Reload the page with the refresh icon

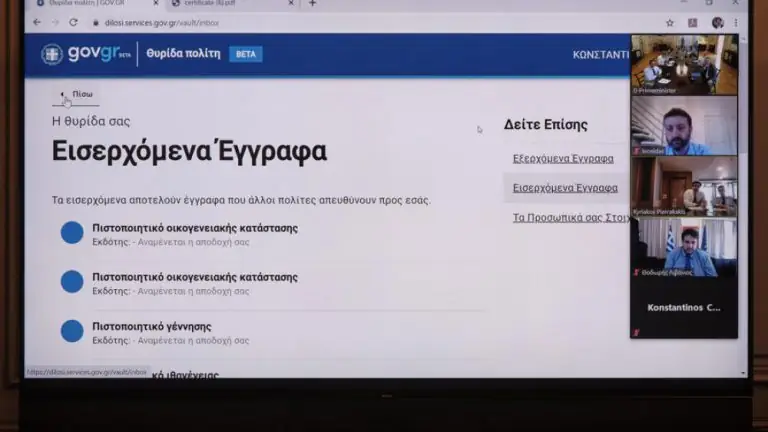click(73, 23)
